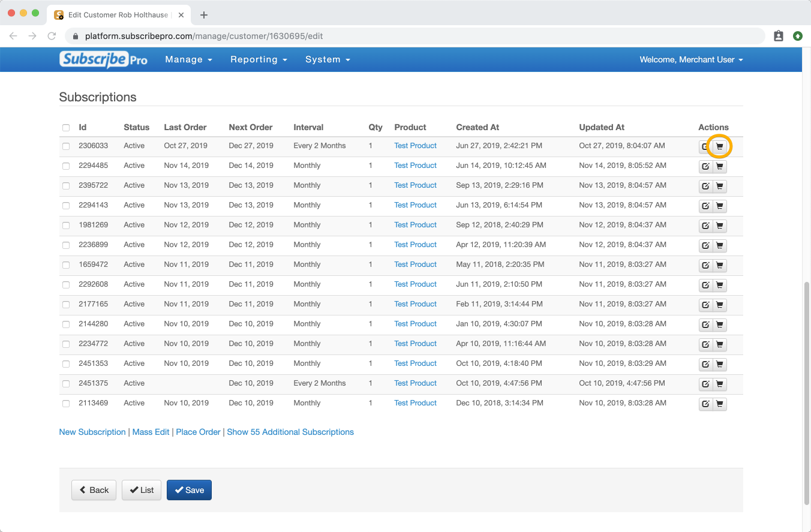Click the cart icon in row 2294143

720,206
